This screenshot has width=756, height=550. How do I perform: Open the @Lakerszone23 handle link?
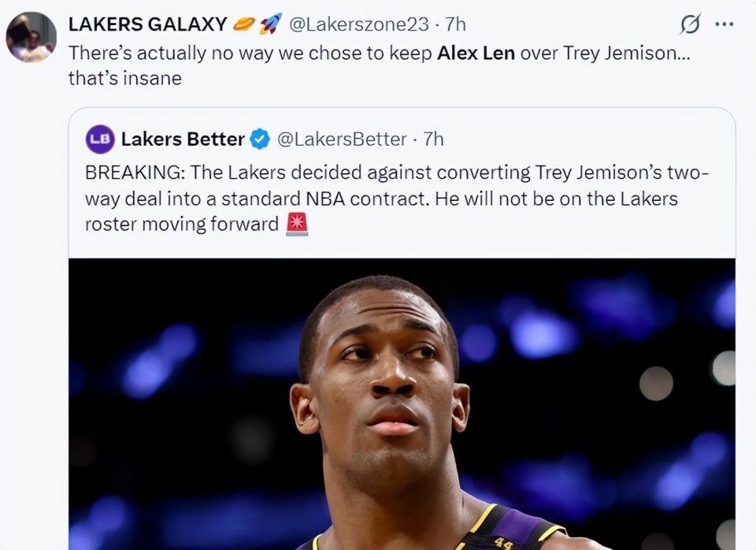point(358,24)
